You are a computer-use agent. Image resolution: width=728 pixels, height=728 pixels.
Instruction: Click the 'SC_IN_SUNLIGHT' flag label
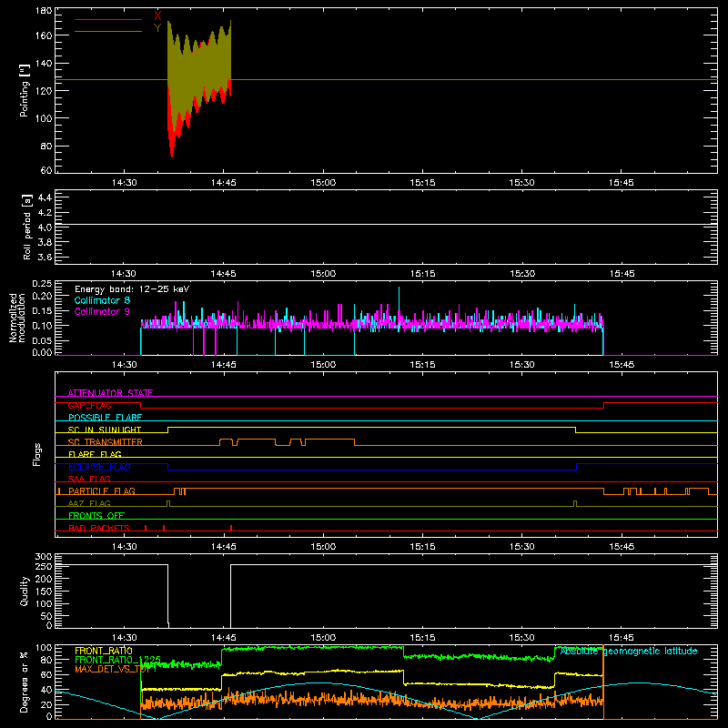coord(105,430)
